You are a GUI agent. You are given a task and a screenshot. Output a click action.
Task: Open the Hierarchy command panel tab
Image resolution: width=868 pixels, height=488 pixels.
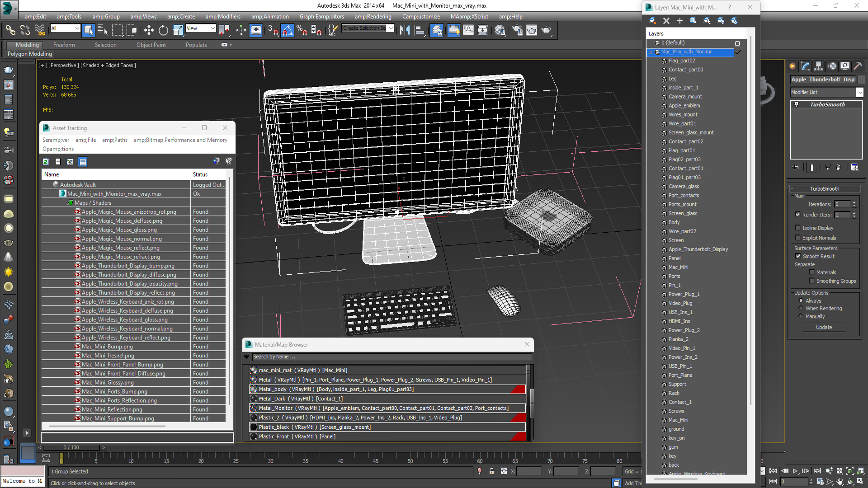[x=819, y=66]
